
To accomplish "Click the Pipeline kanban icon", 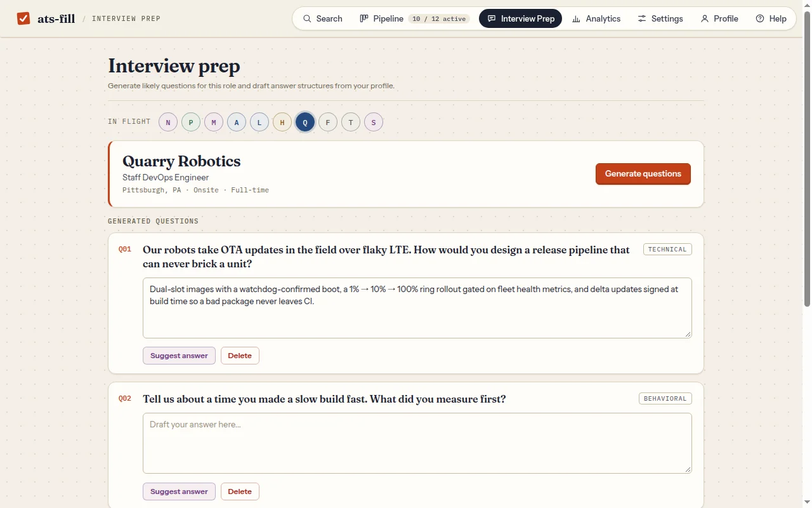I will pos(364,18).
